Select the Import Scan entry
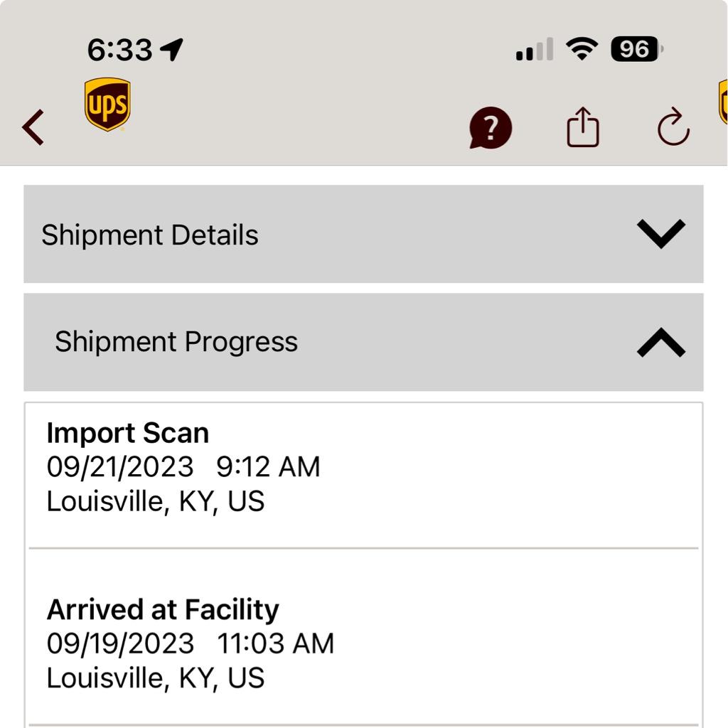The height and width of the screenshot is (728, 728). 363,474
